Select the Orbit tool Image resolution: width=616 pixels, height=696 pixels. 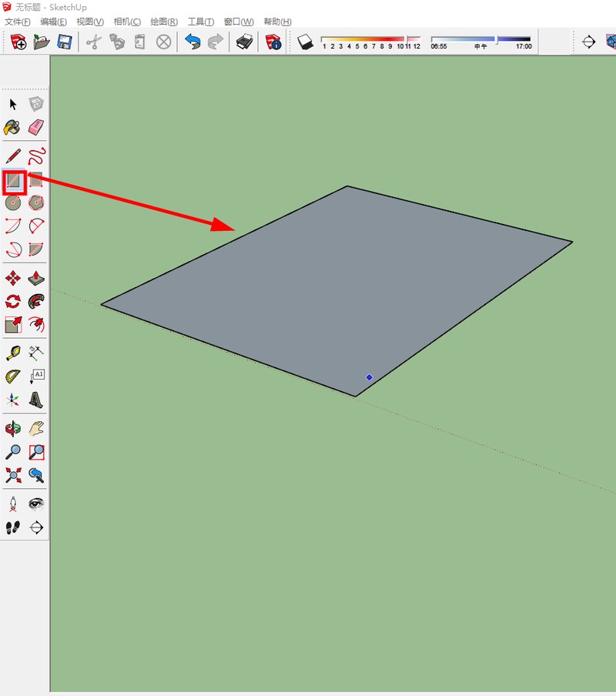[13, 429]
